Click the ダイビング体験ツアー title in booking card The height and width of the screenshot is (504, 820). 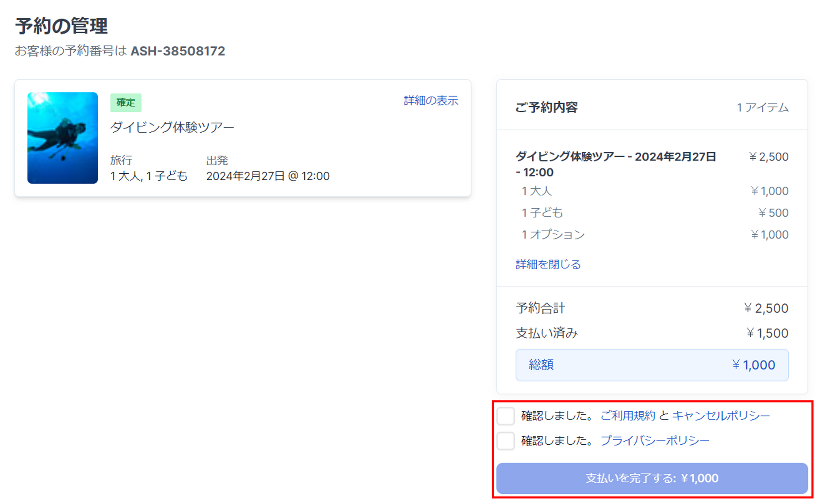click(172, 127)
